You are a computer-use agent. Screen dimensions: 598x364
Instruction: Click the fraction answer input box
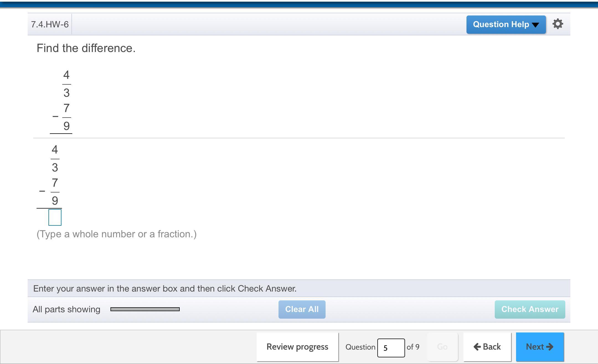click(55, 217)
